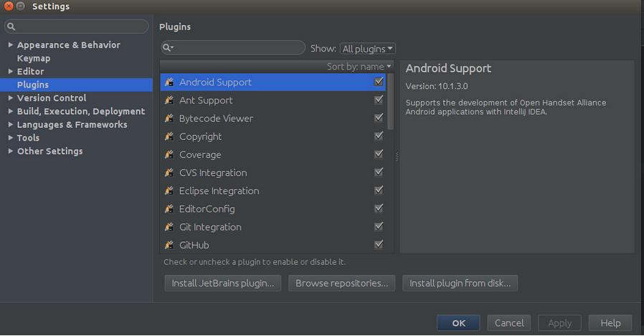Click the plugin list vertical scrollbar
The image size is (644, 336).
click(x=390, y=101)
